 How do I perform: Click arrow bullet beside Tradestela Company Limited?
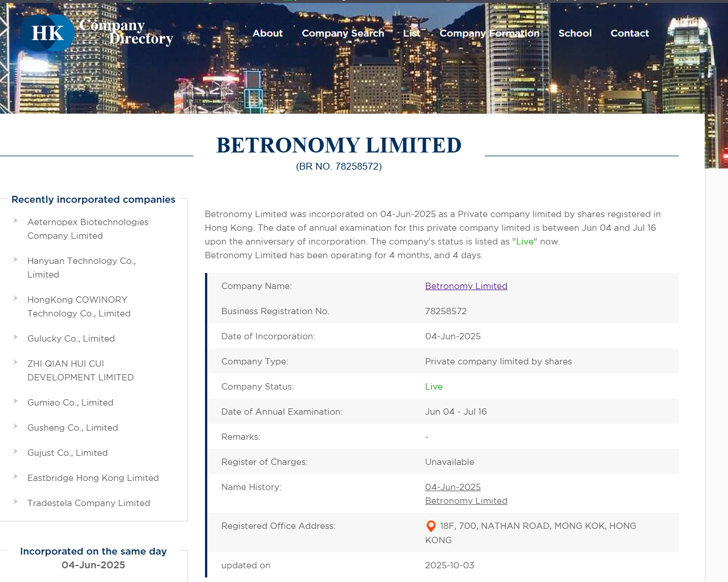[x=15, y=502]
